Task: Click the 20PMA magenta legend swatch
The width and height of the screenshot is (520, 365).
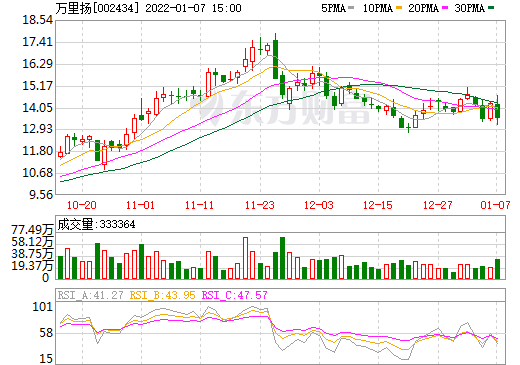Action: 445,8
